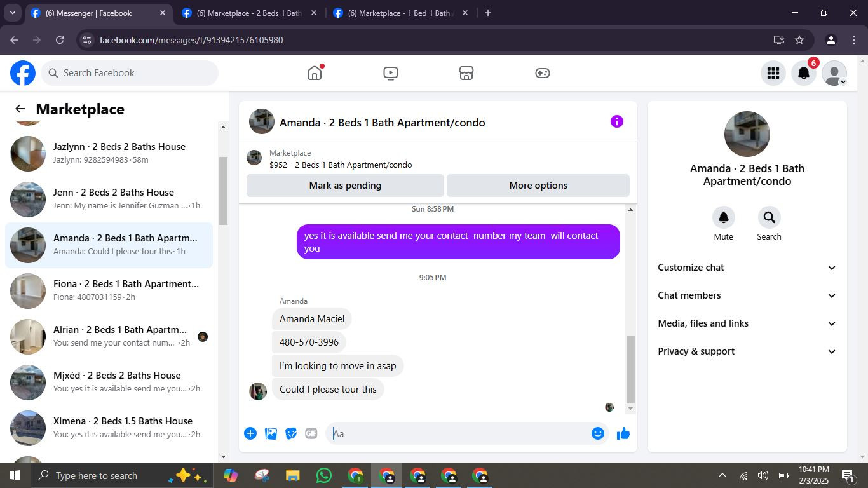Click the address bar URL

point(191,40)
